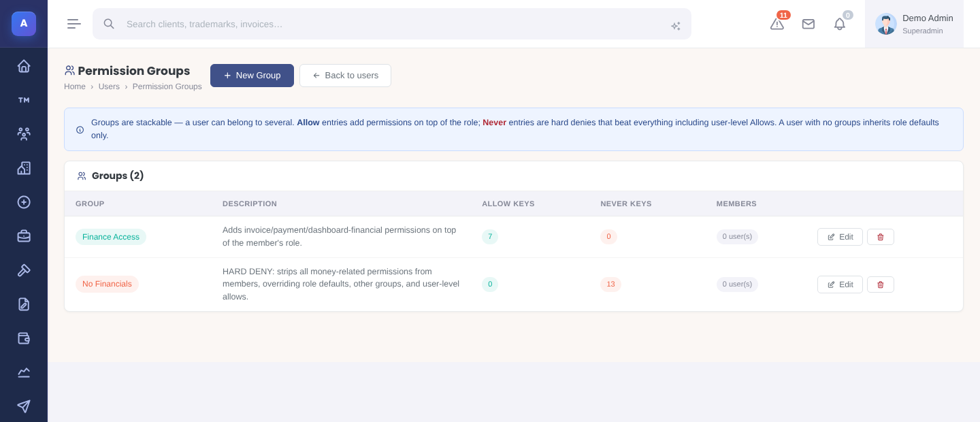Open the buildings sidebar icon
This screenshot has height=422, width=980.
point(24,168)
